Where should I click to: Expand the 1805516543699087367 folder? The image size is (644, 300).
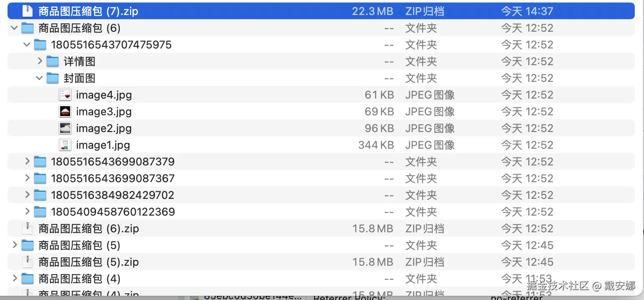(x=28, y=178)
